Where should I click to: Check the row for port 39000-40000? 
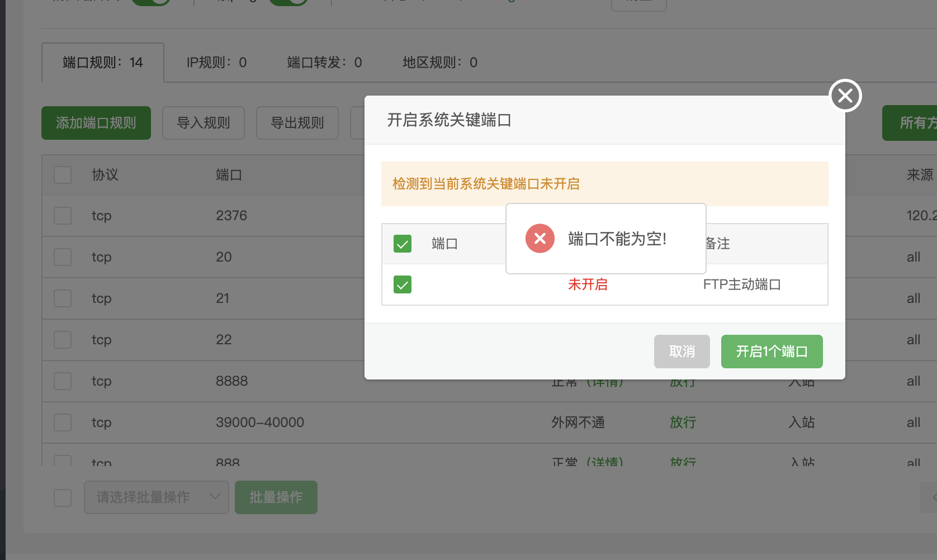(x=63, y=423)
